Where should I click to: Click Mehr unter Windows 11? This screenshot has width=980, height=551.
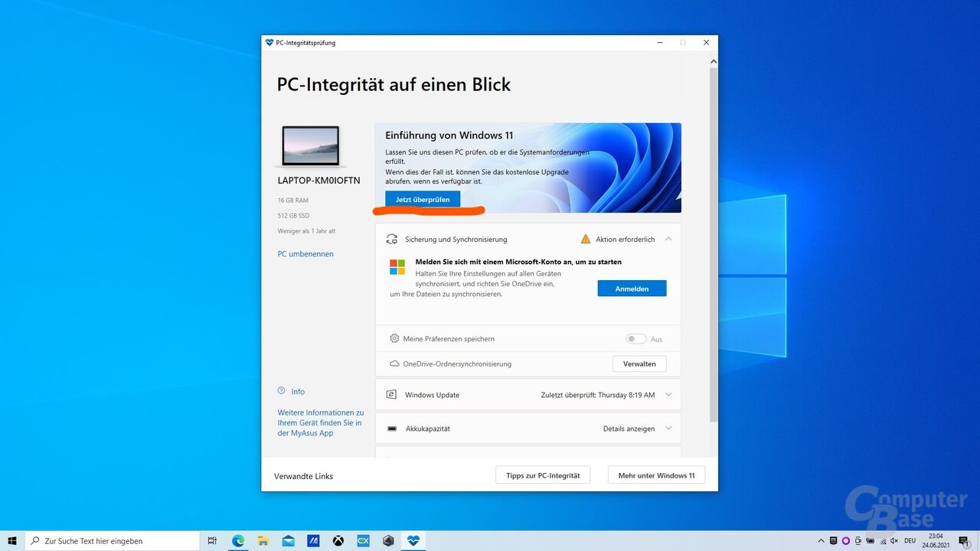click(656, 474)
